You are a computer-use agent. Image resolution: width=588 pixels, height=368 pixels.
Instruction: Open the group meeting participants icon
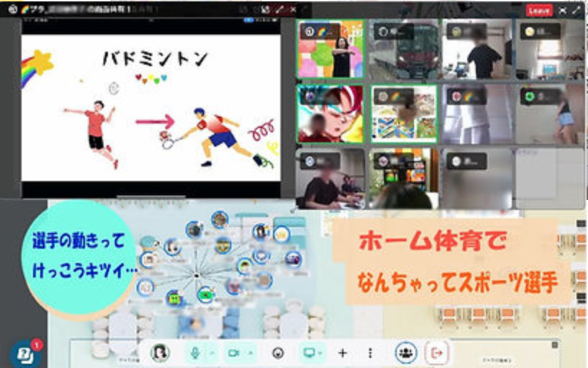(x=405, y=353)
